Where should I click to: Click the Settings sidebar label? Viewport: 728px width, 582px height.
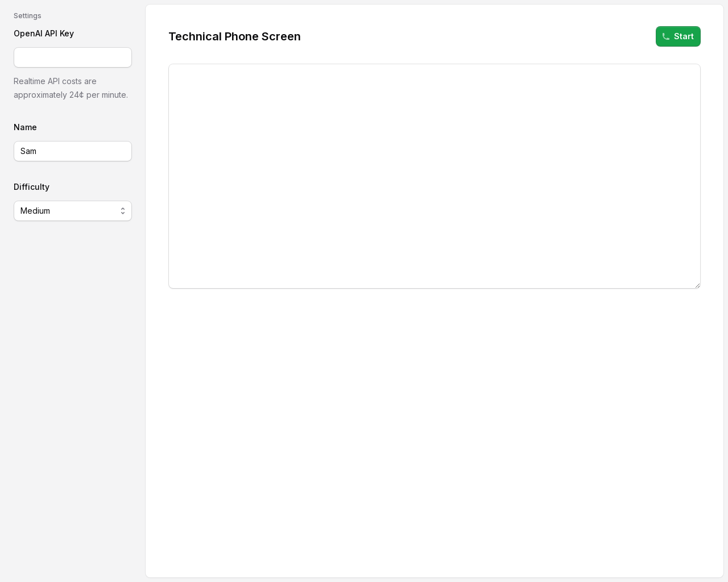coord(27,16)
